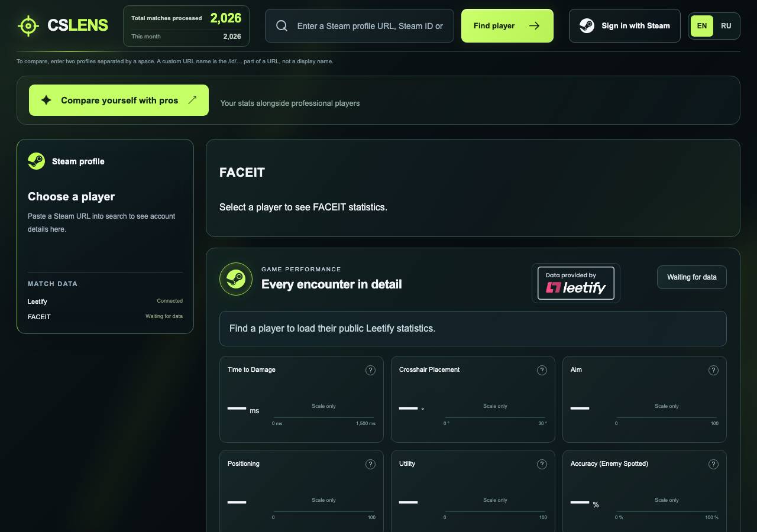Click Your stats alongside professional players text
Screen dimensions: 757x532
(290, 103)
